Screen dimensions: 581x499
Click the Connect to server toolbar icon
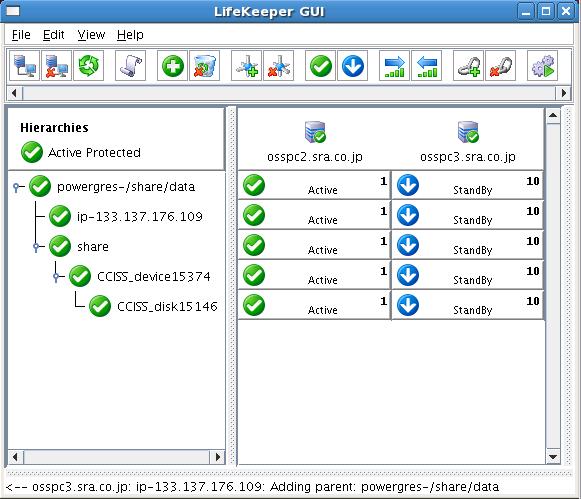pyautogui.click(x=24, y=66)
